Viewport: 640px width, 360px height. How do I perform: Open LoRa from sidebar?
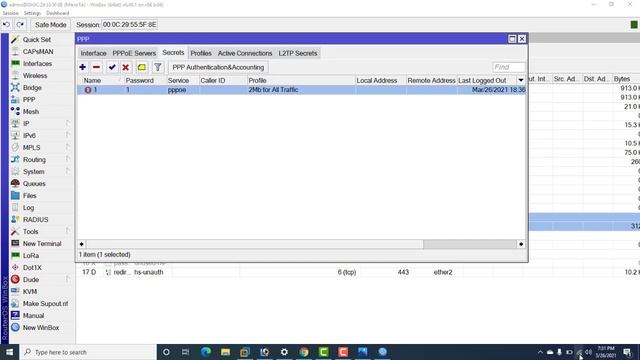31,256
